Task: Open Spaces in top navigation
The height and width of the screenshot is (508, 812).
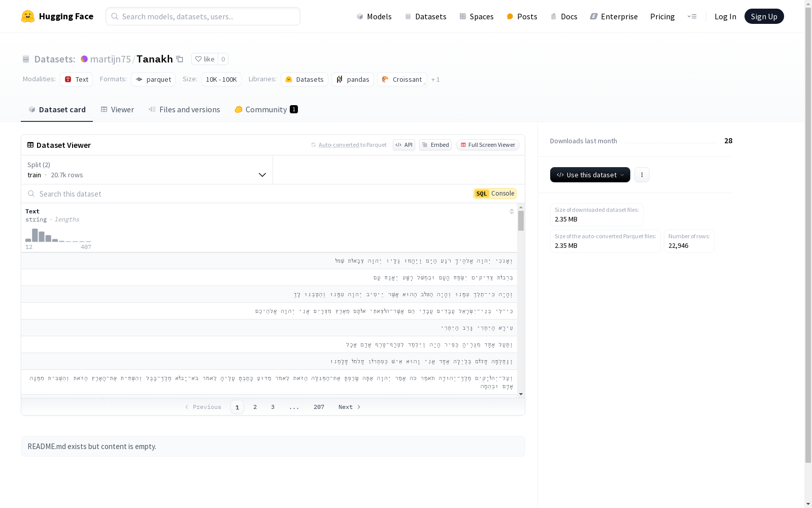Action: coord(477,16)
